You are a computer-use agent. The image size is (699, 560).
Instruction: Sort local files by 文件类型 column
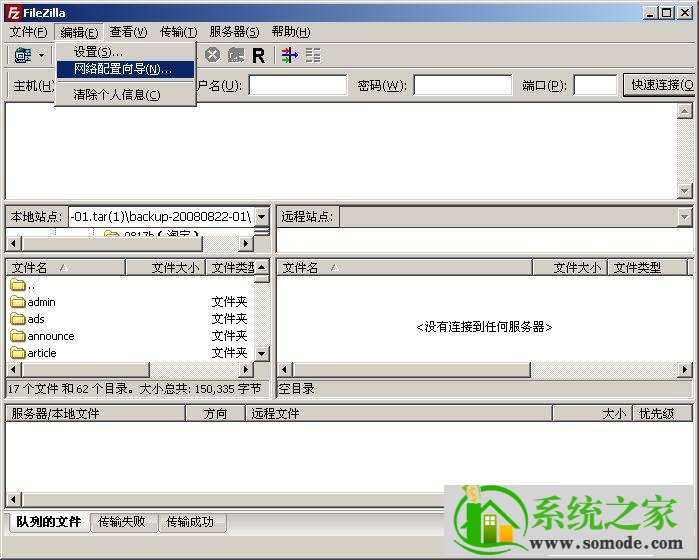230,268
